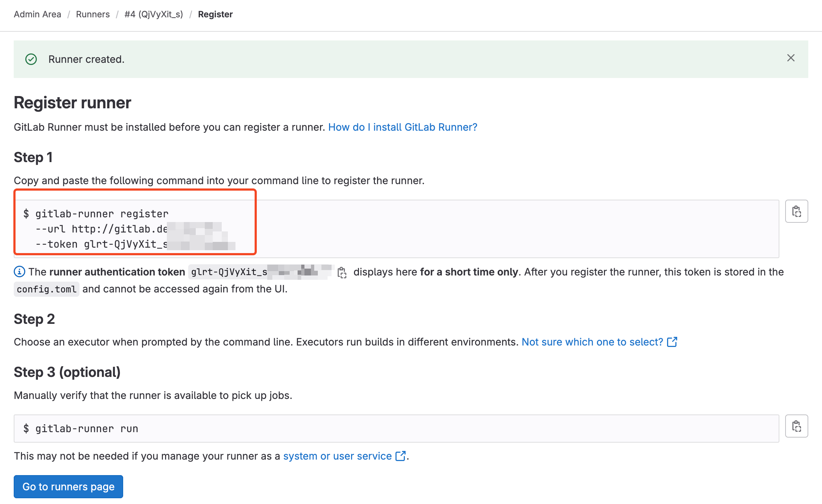Copy the gitlab-runner run command
The image size is (822, 504).
coord(796,426)
